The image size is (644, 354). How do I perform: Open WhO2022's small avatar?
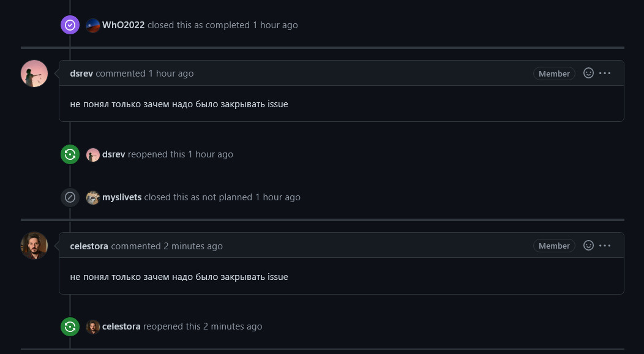tap(93, 26)
